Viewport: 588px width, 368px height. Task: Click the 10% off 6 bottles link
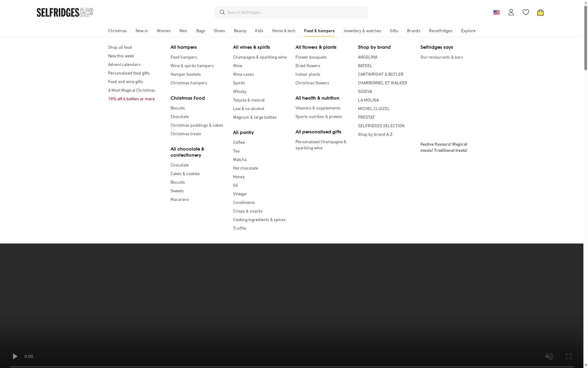(131, 99)
